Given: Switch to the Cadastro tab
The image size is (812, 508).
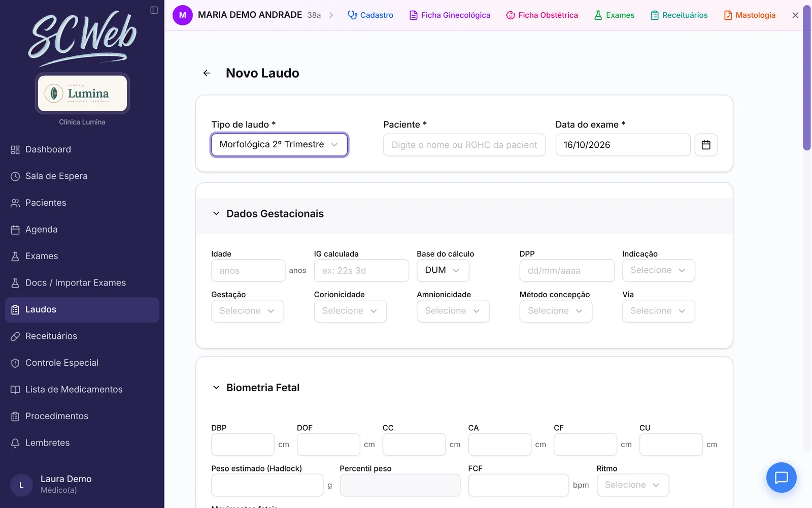Looking at the screenshot, I should 370,15.
